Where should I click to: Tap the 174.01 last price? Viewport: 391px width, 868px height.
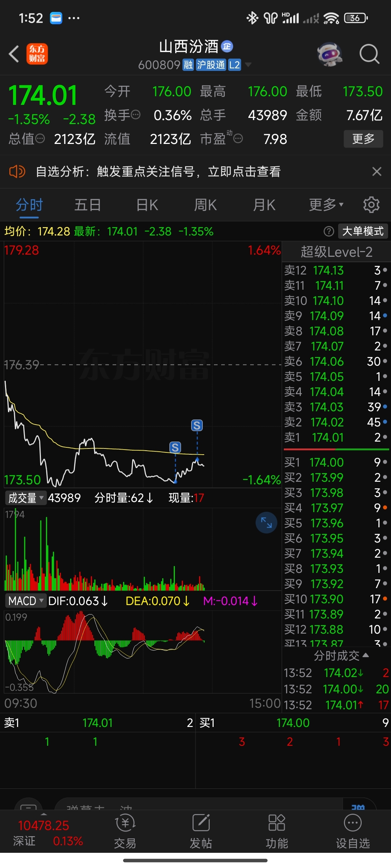click(43, 95)
